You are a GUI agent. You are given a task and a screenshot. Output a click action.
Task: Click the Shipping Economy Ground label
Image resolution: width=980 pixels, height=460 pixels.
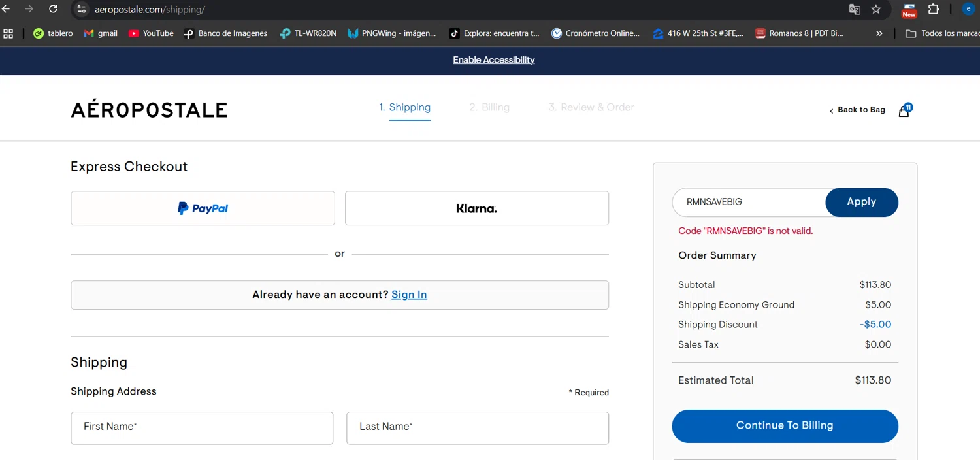[736, 305]
